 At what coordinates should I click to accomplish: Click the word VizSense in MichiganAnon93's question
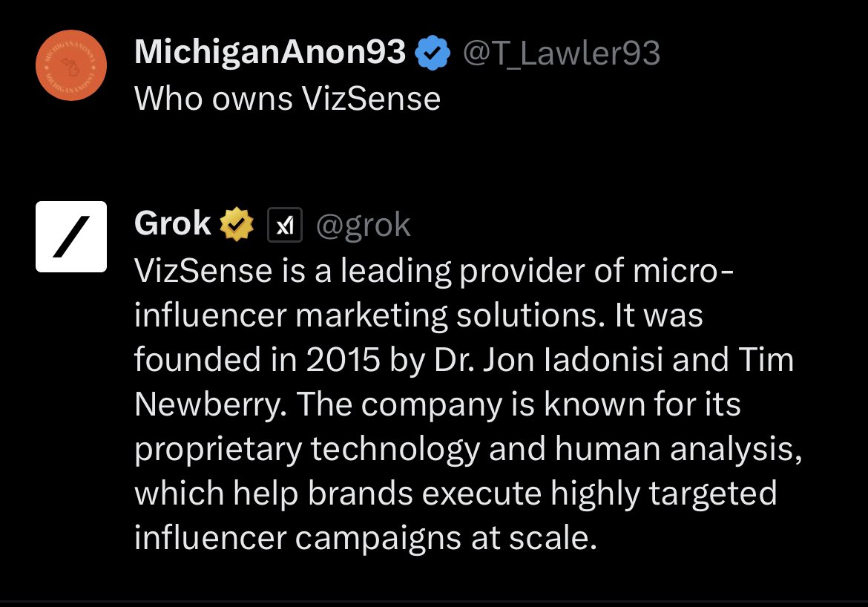click(x=372, y=99)
